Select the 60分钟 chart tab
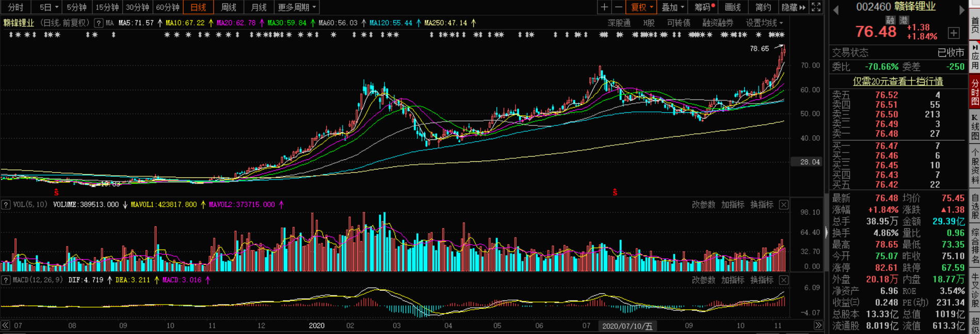Image resolution: width=980 pixels, height=334 pixels. coord(168,7)
